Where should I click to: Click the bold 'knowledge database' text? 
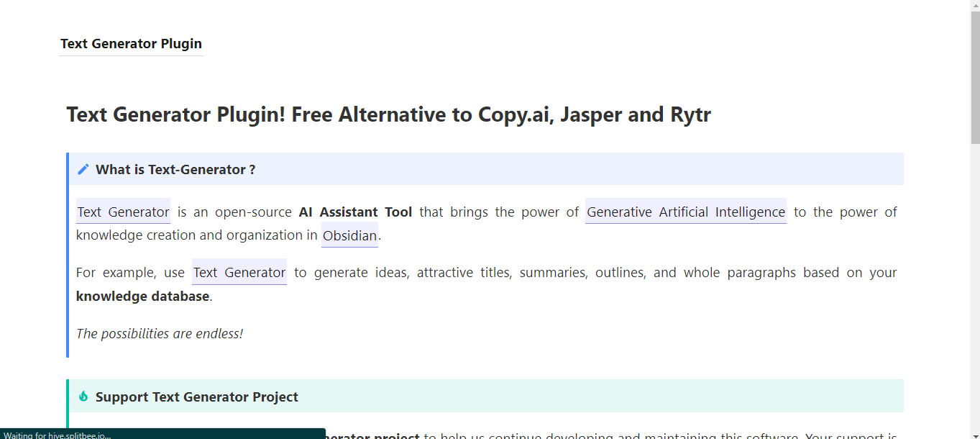pyautogui.click(x=142, y=296)
